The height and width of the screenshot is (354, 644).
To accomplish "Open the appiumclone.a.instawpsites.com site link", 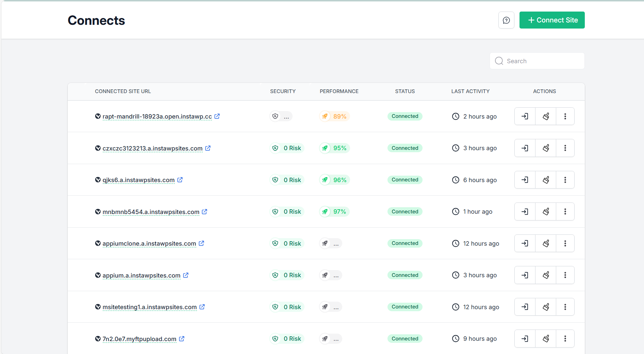I will [x=149, y=244].
